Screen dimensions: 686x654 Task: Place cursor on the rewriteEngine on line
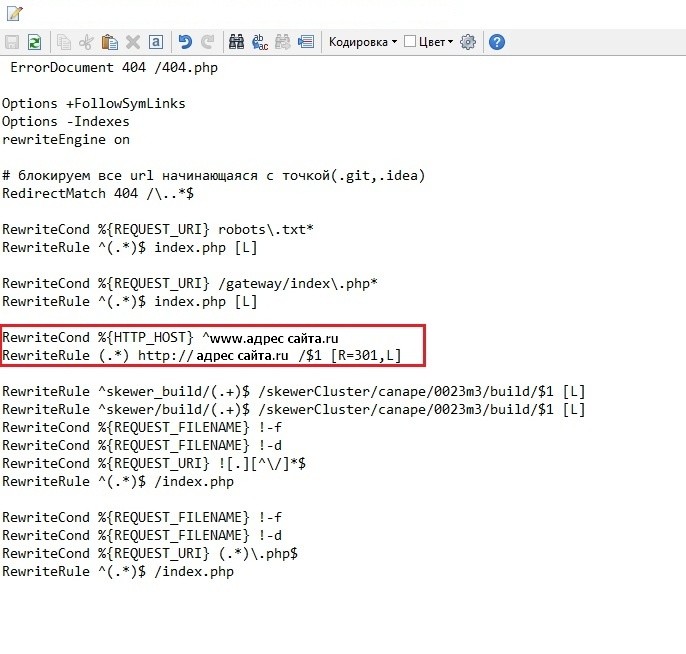(66, 140)
